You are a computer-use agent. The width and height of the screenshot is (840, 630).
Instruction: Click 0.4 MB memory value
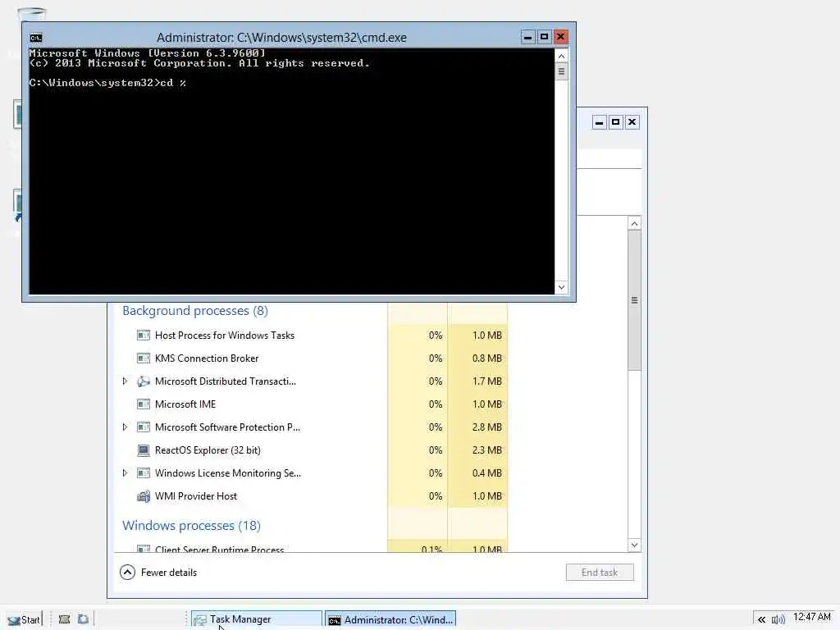487,473
